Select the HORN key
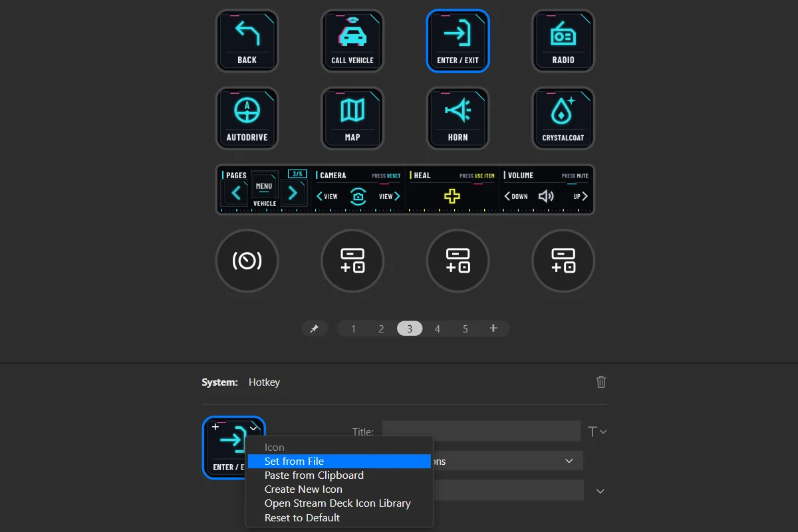Screen dimensions: 798x532 click(458, 118)
